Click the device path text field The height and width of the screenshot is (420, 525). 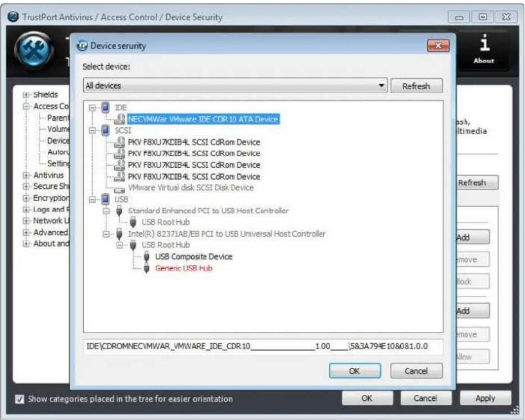pyautogui.click(x=263, y=346)
